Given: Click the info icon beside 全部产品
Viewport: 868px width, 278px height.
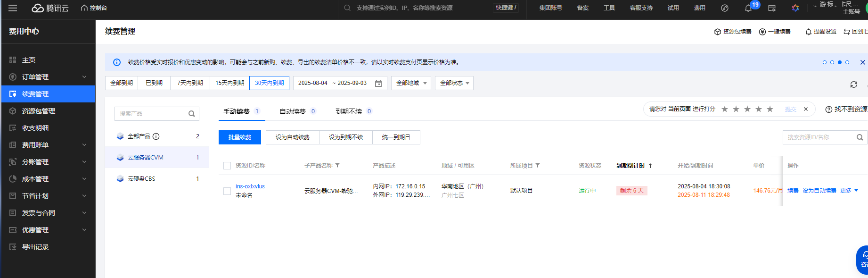Looking at the screenshot, I should (156, 136).
